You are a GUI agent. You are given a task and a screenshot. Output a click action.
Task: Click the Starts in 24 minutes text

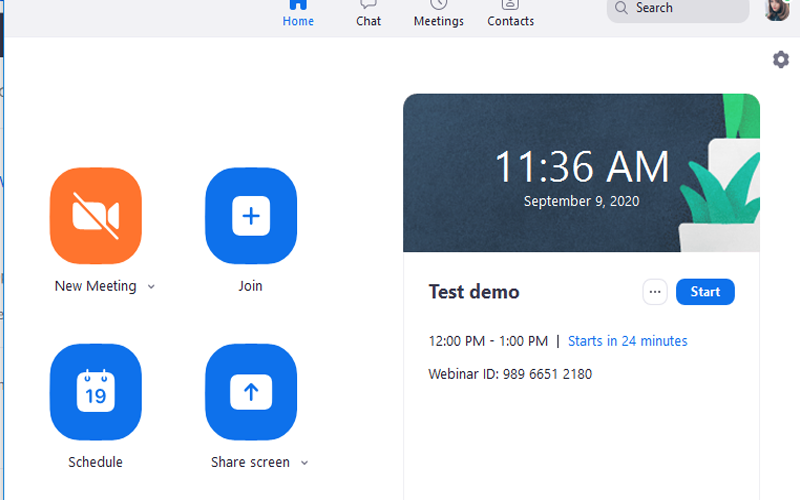[628, 341]
